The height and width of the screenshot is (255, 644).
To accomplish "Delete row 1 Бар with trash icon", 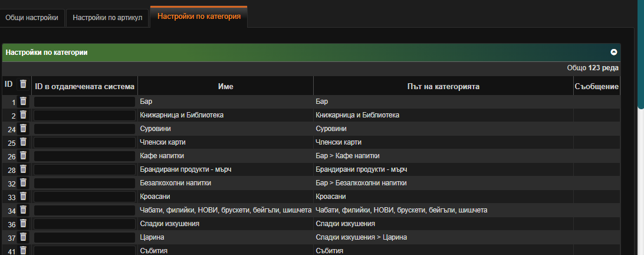I will tap(23, 101).
